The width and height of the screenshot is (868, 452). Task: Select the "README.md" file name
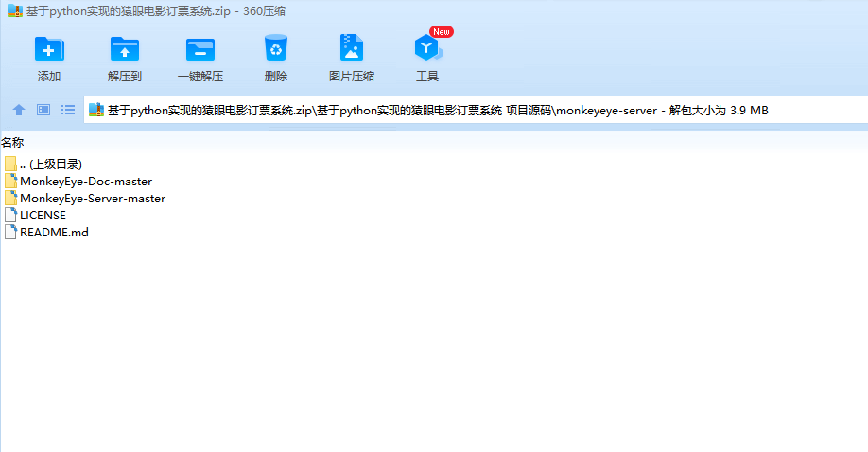pos(54,232)
